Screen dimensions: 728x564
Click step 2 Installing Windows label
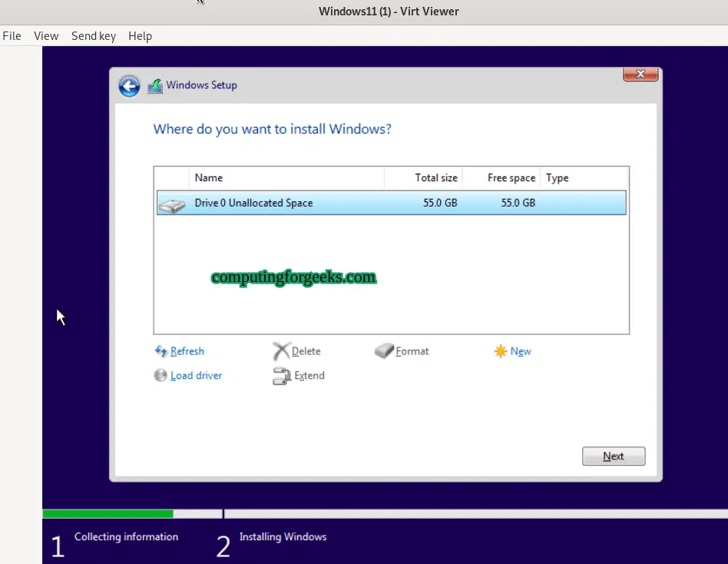[283, 536]
